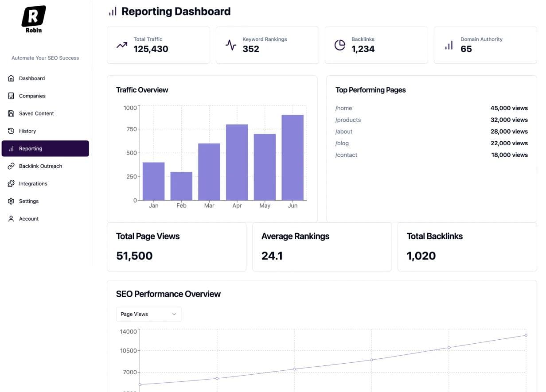Click the Saved Content disk icon
546x392 pixels.
click(x=11, y=113)
